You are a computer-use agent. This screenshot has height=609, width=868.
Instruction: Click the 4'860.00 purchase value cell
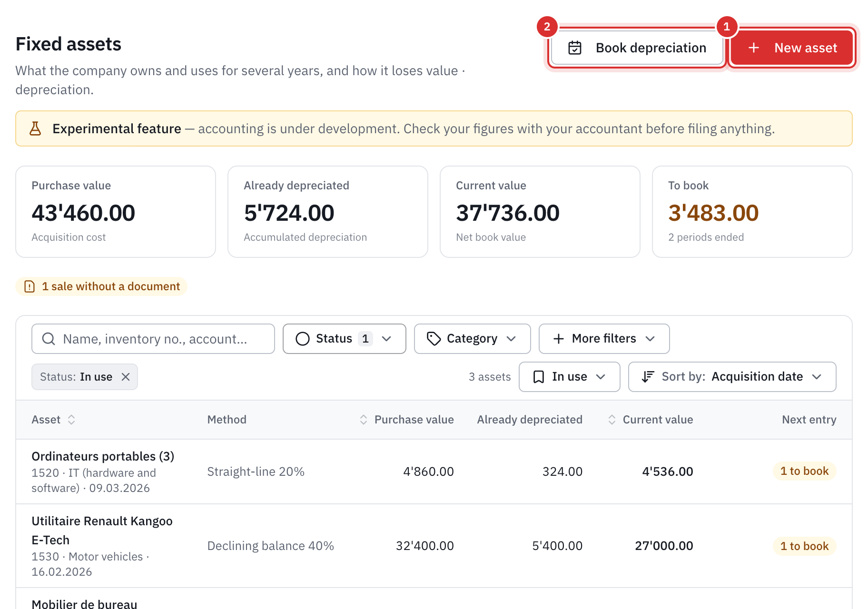(x=429, y=471)
